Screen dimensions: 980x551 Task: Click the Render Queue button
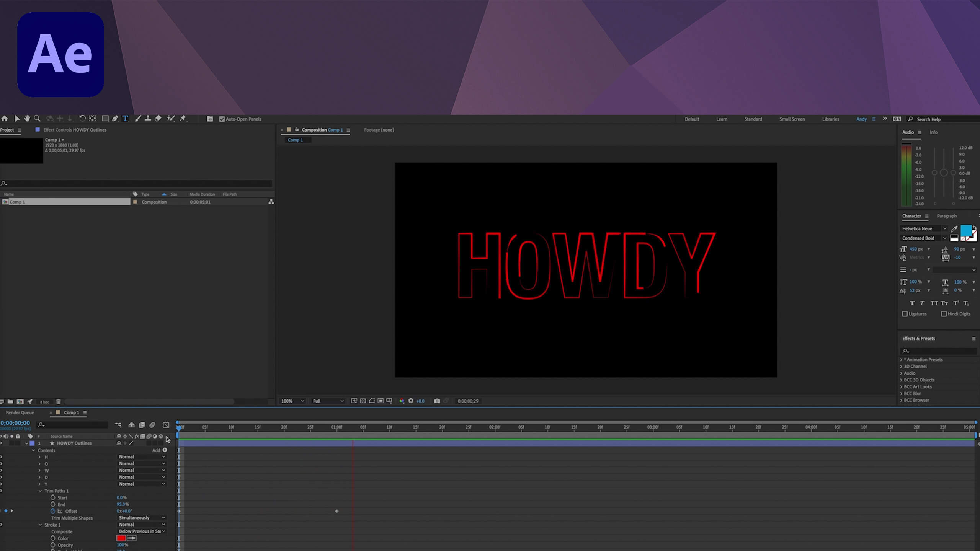pyautogui.click(x=20, y=412)
